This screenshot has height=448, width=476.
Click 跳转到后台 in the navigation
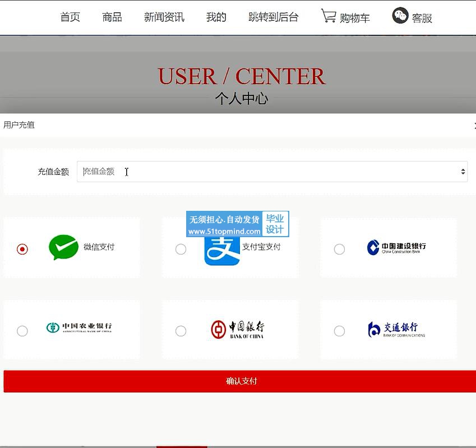pyautogui.click(x=273, y=17)
